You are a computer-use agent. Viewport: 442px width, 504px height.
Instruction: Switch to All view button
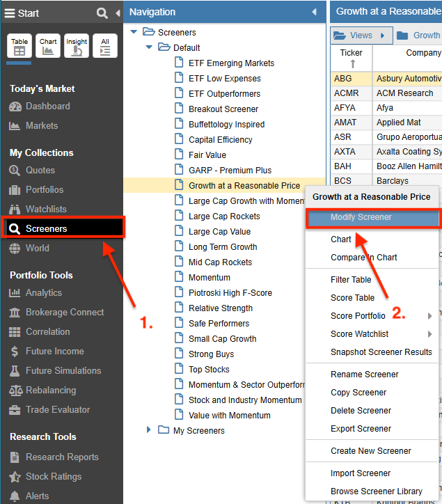105,46
